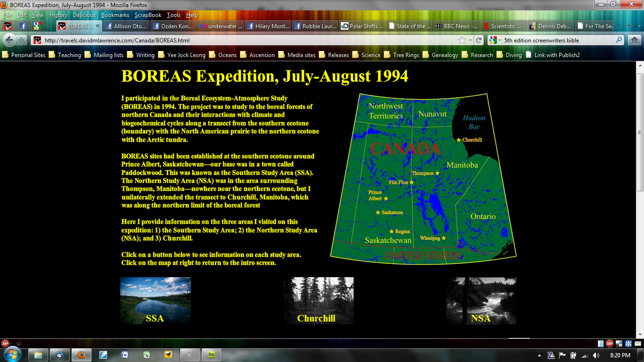644x362 pixels.
Task: Open the Bookmarks menu
Action: [x=115, y=15]
